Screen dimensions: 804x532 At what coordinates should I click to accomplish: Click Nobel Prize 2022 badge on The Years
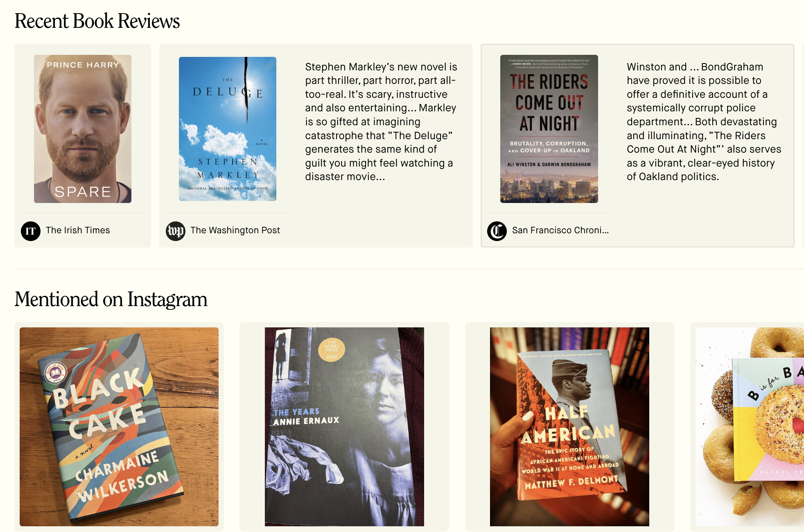pyautogui.click(x=332, y=349)
